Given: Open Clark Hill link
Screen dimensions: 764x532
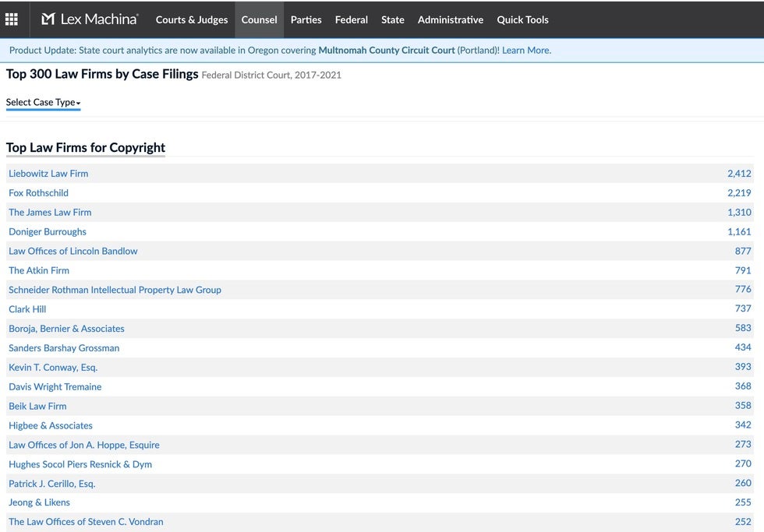Looking at the screenshot, I should tap(27, 309).
